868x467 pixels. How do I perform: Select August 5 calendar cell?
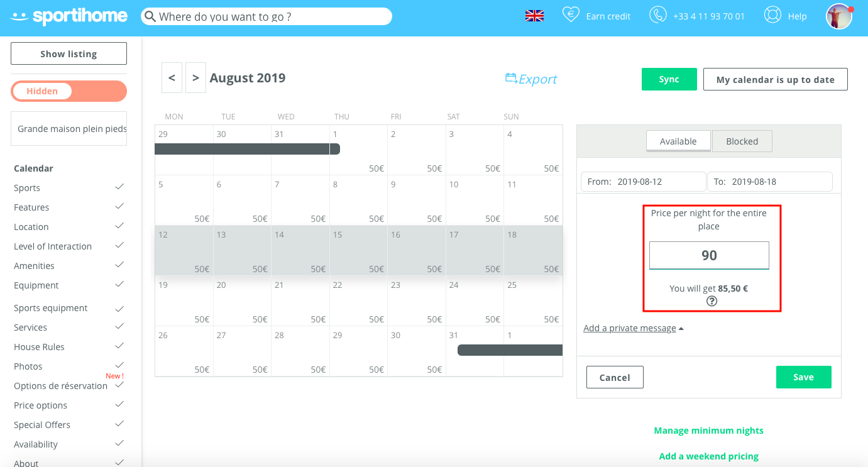click(184, 201)
